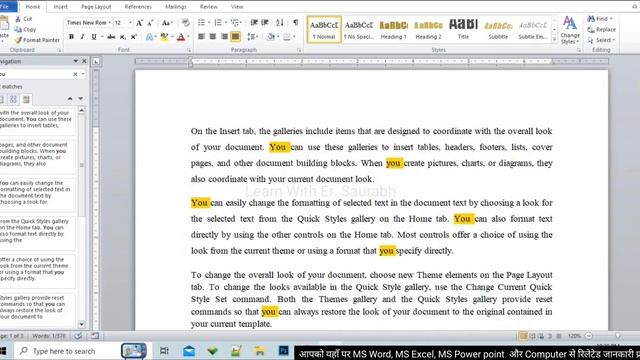640x360 pixels.
Task: Apply subscript formatting
Action: point(122,37)
